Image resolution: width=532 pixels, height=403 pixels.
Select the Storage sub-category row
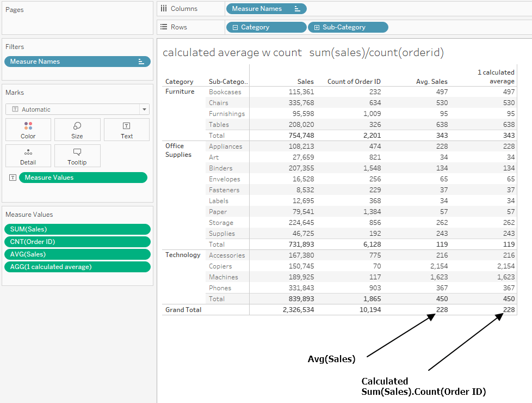[221, 223]
